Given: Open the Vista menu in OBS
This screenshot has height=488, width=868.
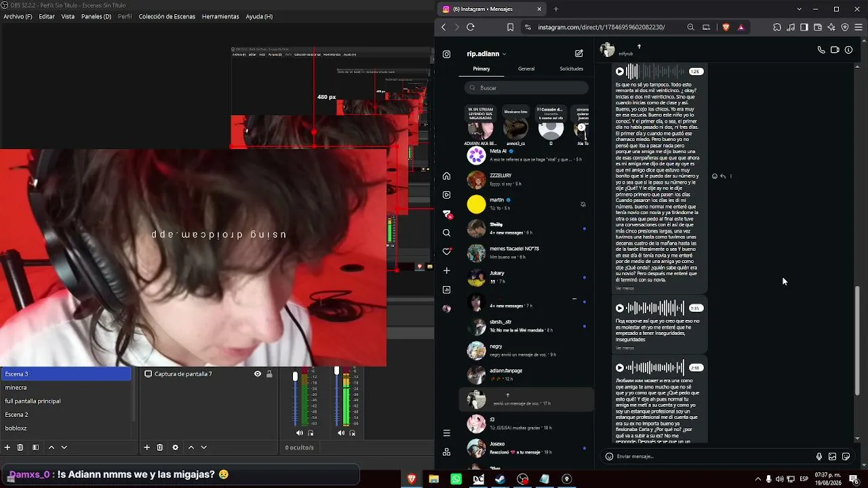Looking at the screenshot, I should coord(68,16).
